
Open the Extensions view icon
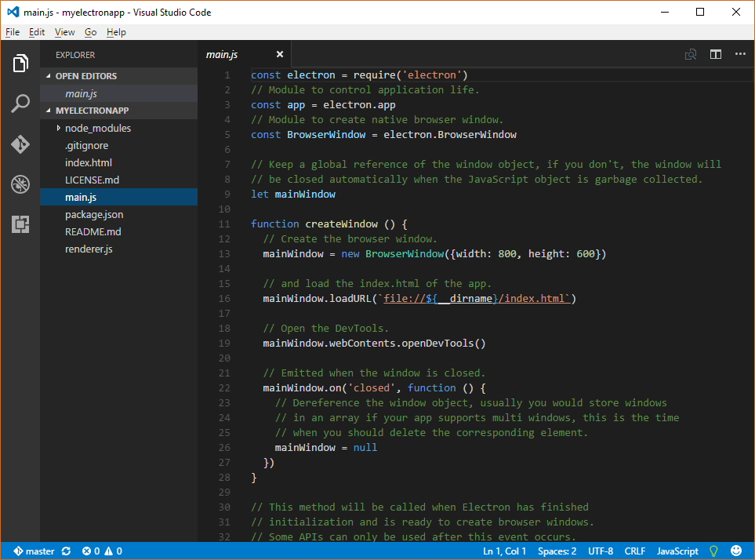point(20,224)
